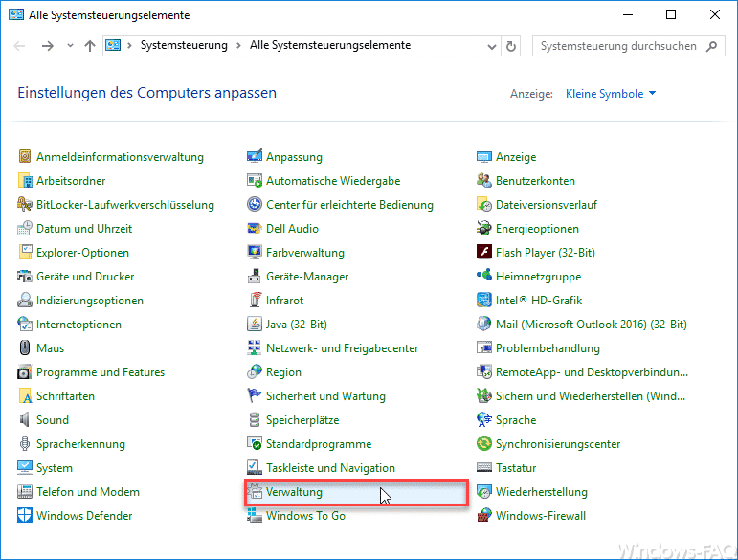738x560 pixels.
Task: Open the Infrarot icon
Action: pyautogui.click(x=255, y=301)
